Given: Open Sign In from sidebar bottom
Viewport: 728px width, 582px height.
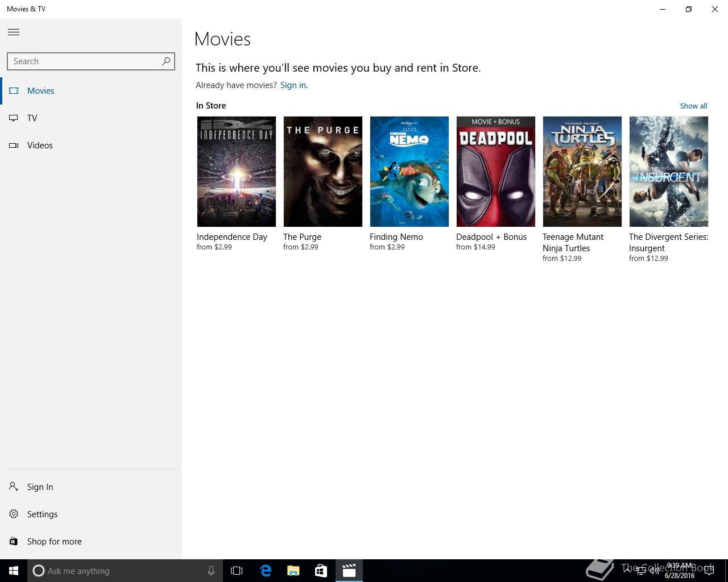Looking at the screenshot, I should tap(40, 487).
